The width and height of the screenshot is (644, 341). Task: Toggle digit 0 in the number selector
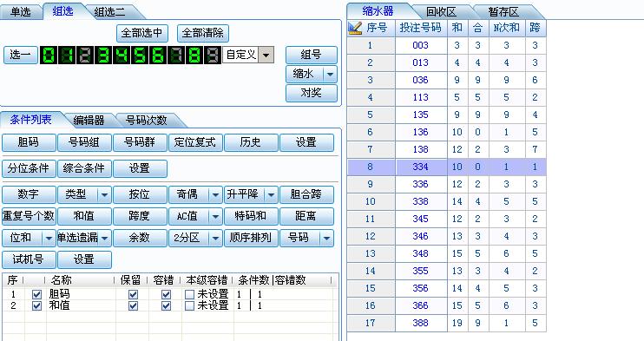click(49, 55)
